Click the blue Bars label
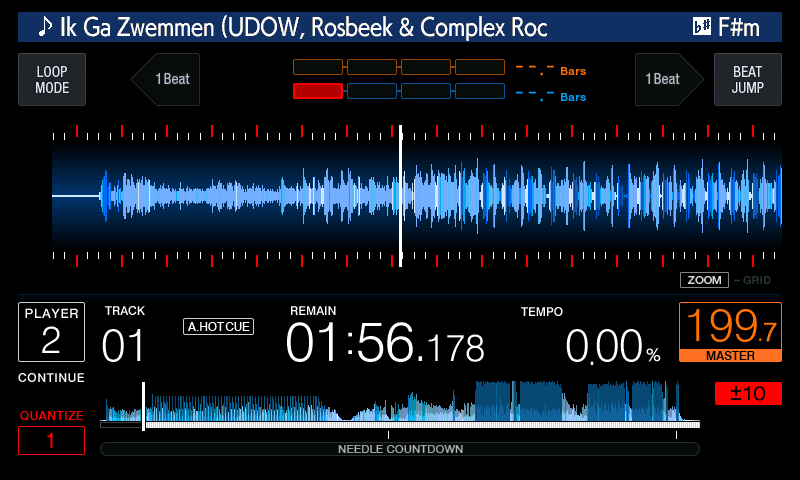The width and height of the screenshot is (800, 480). [573, 97]
